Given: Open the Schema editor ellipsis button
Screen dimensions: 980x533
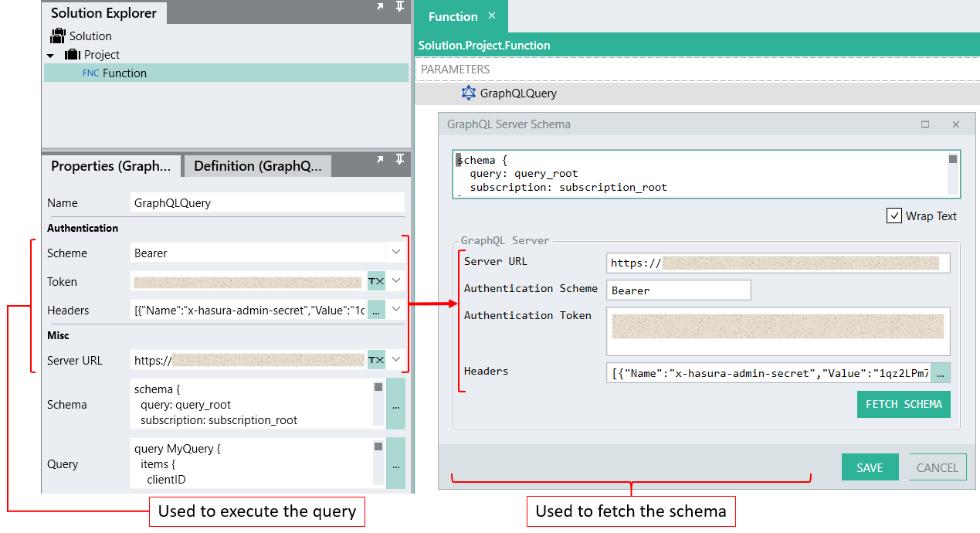Looking at the screenshot, I should click(395, 404).
